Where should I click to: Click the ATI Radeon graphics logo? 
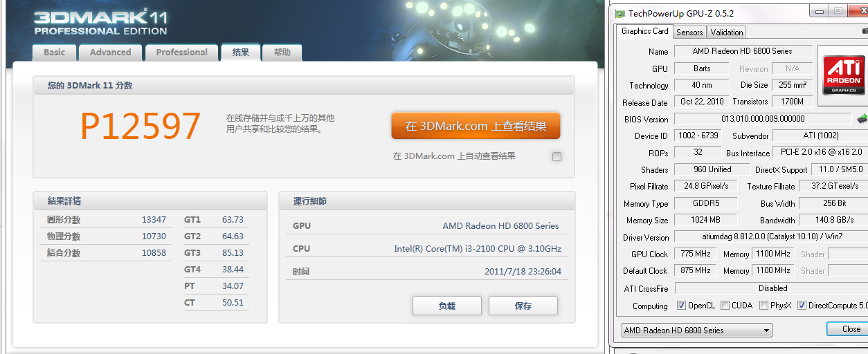(x=844, y=75)
